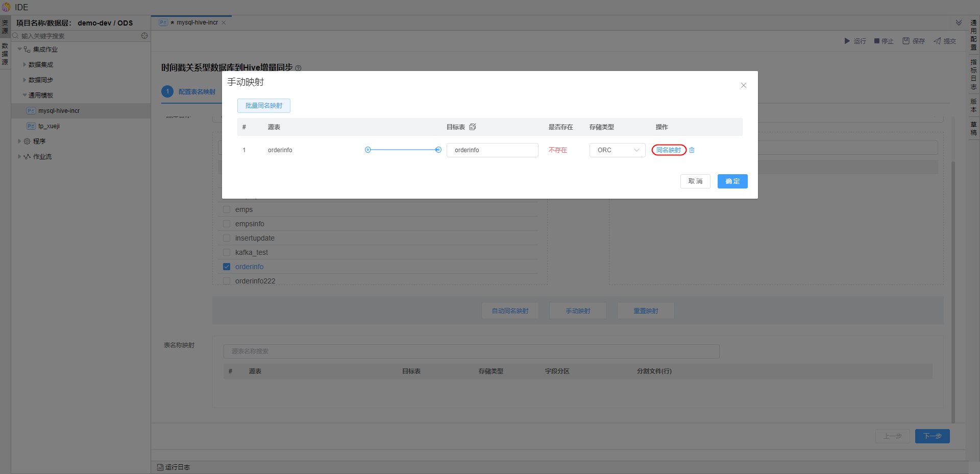Close the 手动映射 dialog with X
Screen dimensions: 980x474
tap(744, 85)
